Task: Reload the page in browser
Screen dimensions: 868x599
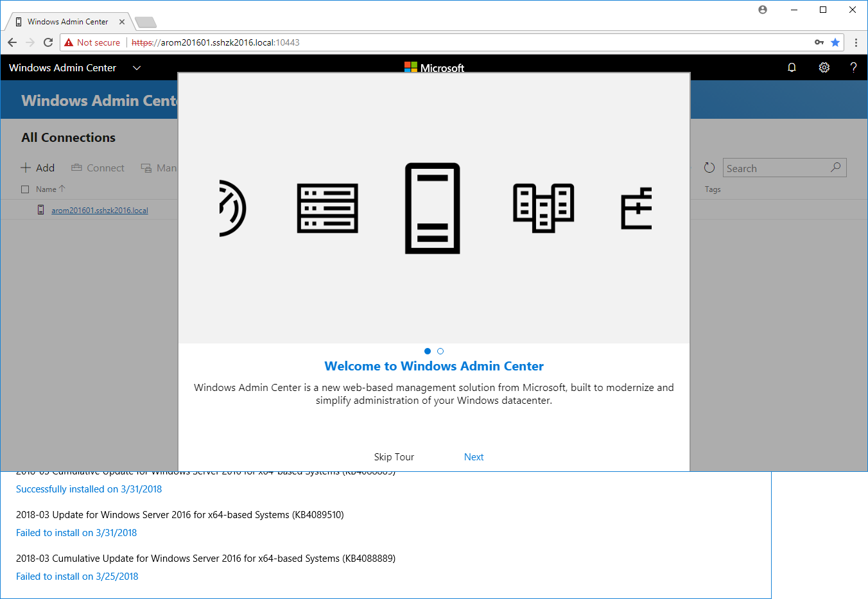Action: (x=48, y=42)
